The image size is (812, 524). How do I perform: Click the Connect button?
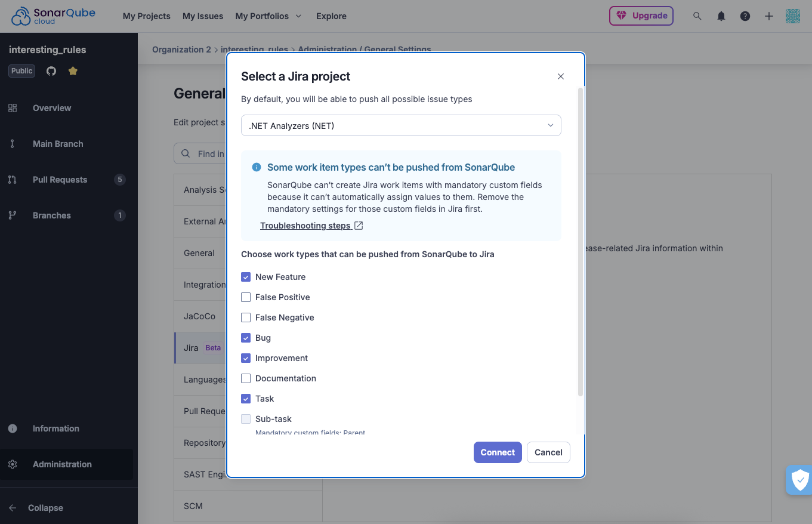498,452
